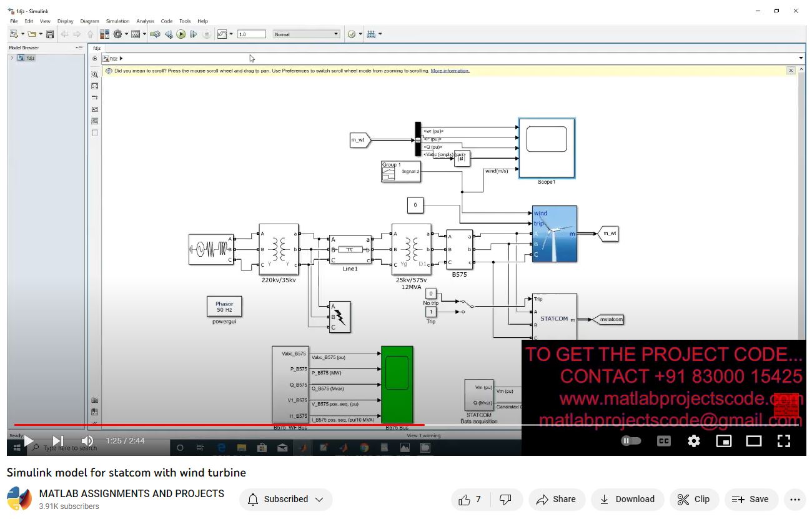Open the video miniplayer

(724, 441)
